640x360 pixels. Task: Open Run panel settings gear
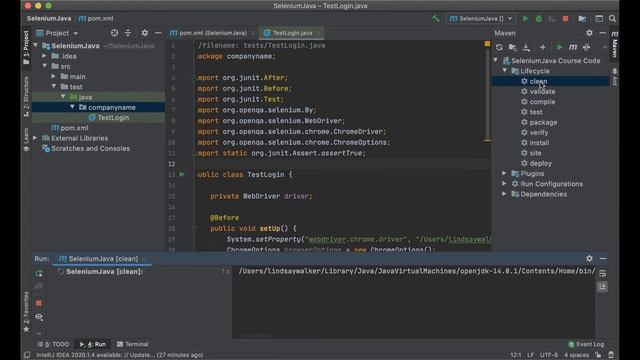pyautogui.click(x=589, y=258)
